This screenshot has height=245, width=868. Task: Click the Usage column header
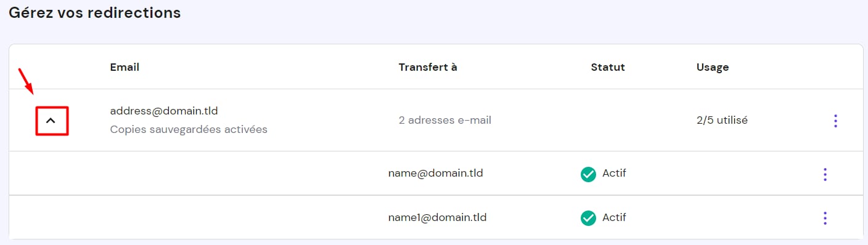[713, 67]
